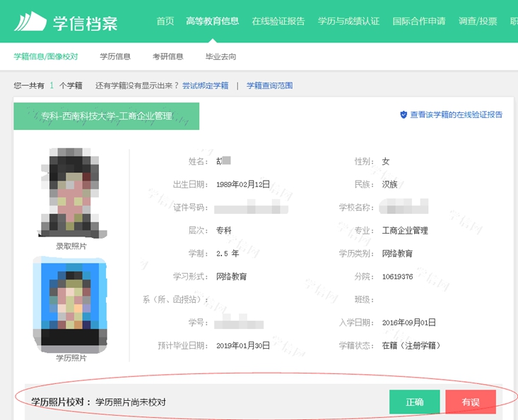Screen dimensions: 518x420
Task: Open the 国际合作申请 menu
Action: click(x=419, y=21)
